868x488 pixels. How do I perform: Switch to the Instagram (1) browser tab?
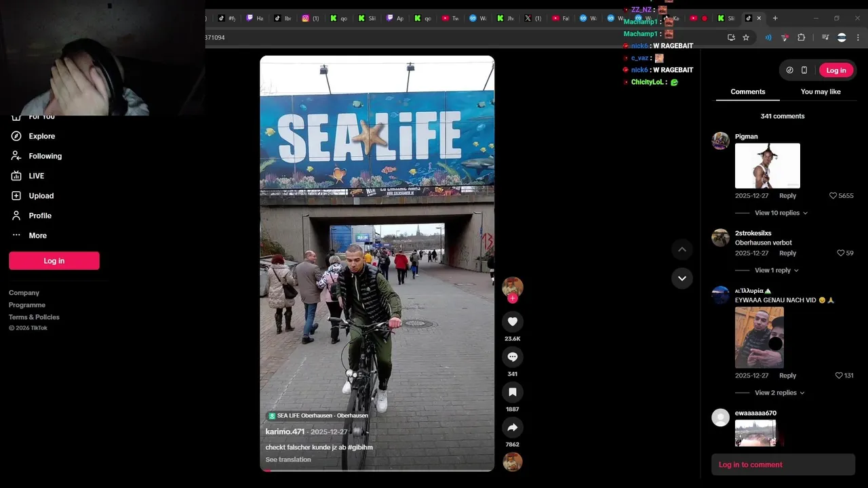click(311, 18)
